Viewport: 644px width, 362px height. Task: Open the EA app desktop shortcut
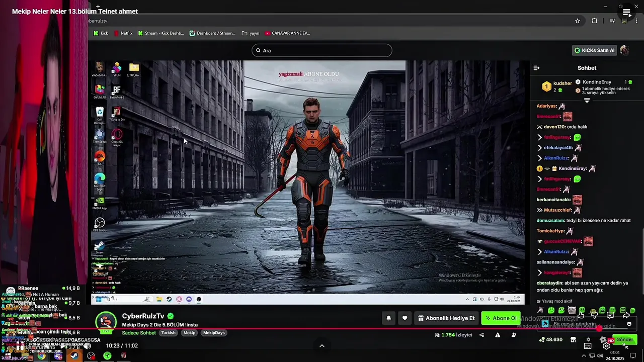[x=100, y=158]
